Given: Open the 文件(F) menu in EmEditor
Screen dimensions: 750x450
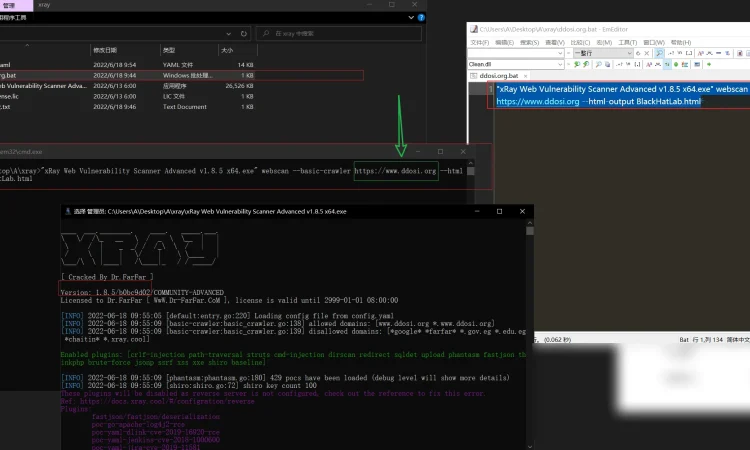Looking at the screenshot, I should [x=479, y=43].
